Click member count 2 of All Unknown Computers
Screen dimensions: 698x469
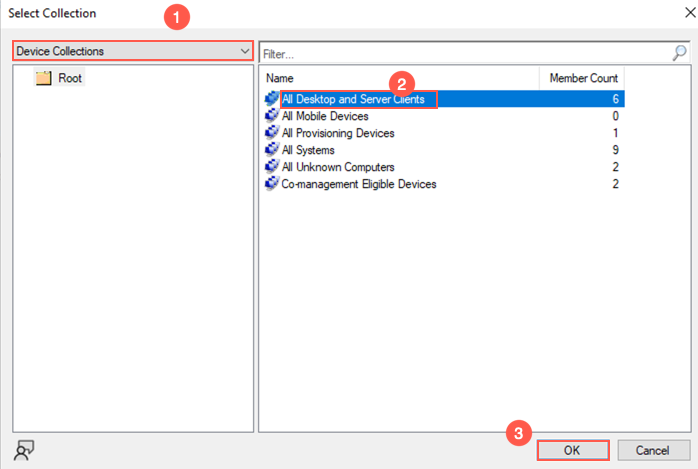[x=615, y=167]
